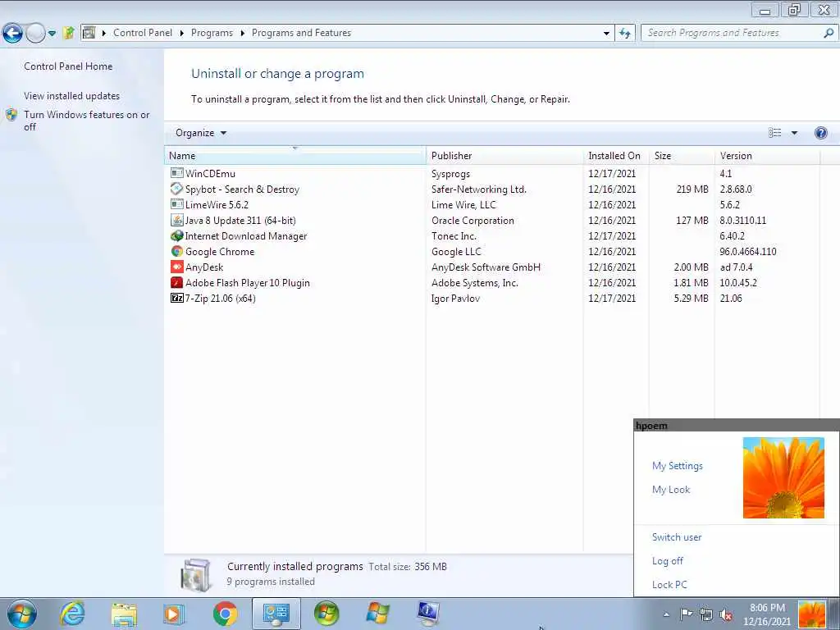
Task: Select the Igor Pavlov publisher cell
Action: [x=455, y=298]
